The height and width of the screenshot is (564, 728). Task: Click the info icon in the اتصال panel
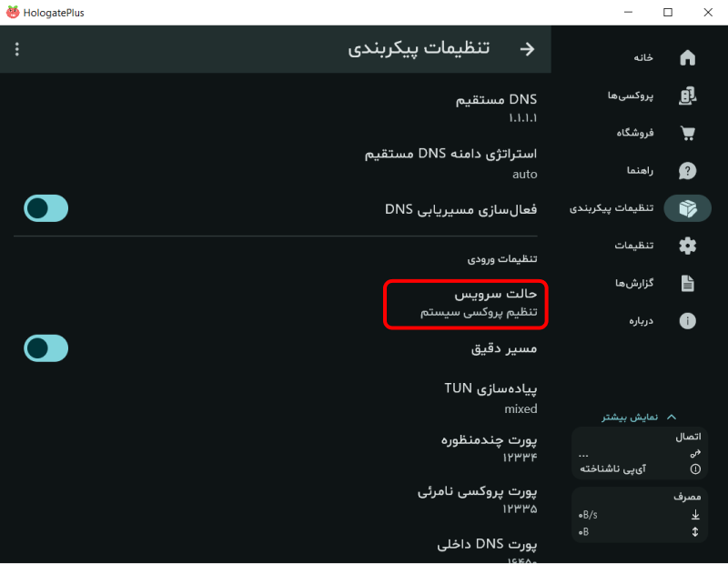coord(694,468)
